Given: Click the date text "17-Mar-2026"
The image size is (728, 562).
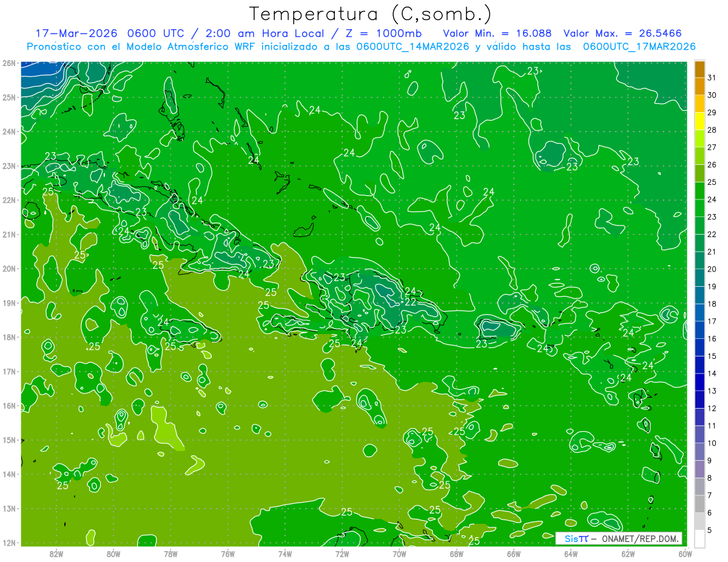Looking at the screenshot, I should pos(75,33).
